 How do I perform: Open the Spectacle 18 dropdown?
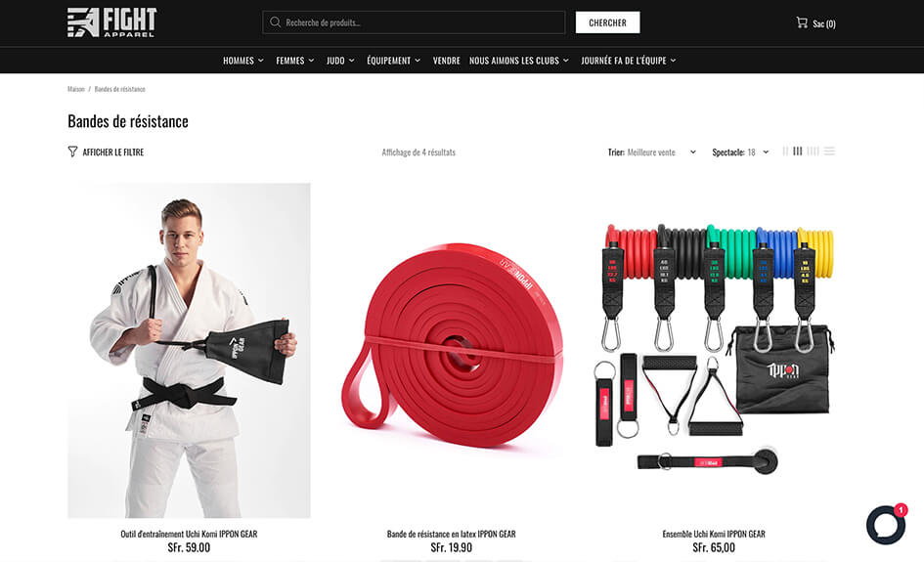click(x=740, y=152)
